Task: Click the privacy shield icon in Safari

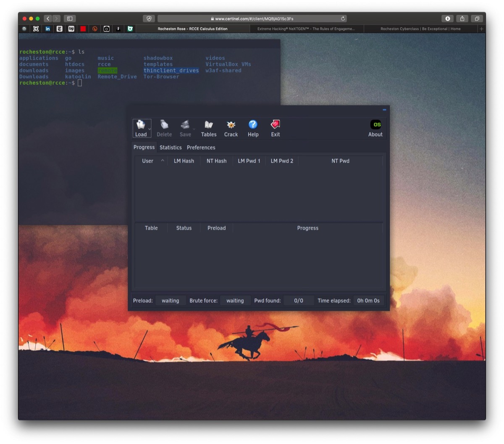Action: [x=149, y=18]
